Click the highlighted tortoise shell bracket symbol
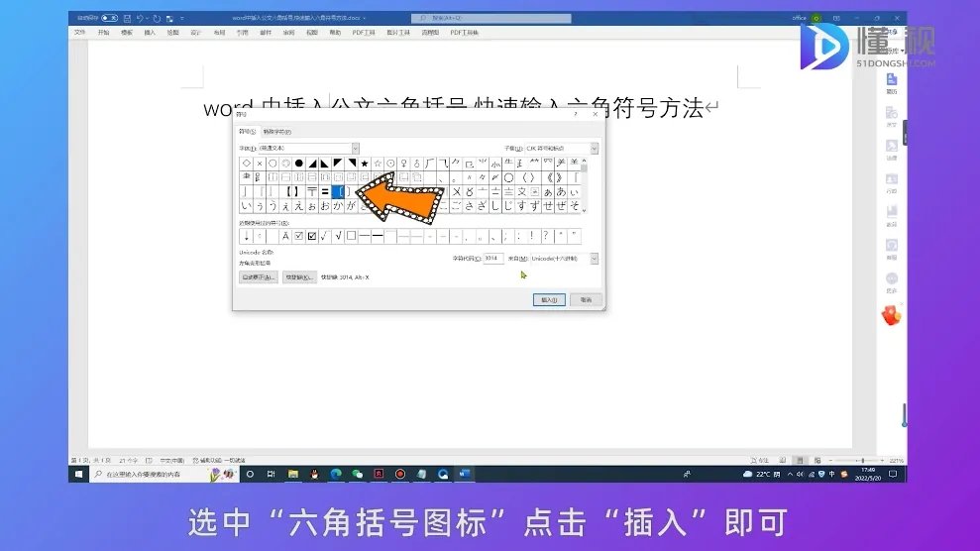The height and width of the screenshot is (551, 980). [338, 191]
